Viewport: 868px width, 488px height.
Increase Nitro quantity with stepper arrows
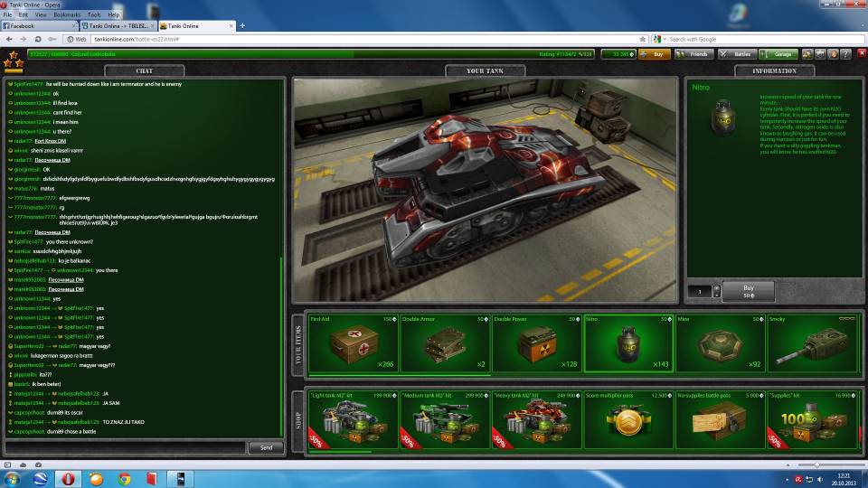coord(716,288)
